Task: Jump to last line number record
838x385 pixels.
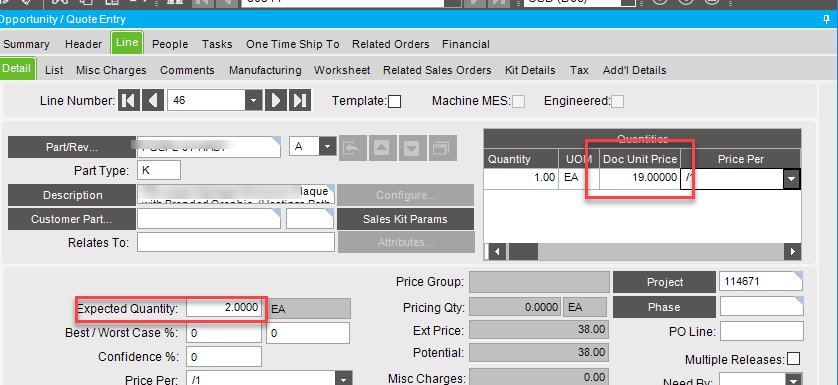Action: [x=300, y=101]
